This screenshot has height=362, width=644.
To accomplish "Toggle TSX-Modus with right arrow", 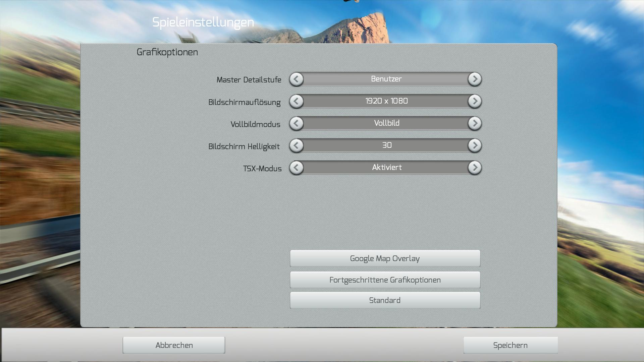I will pyautogui.click(x=475, y=168).
